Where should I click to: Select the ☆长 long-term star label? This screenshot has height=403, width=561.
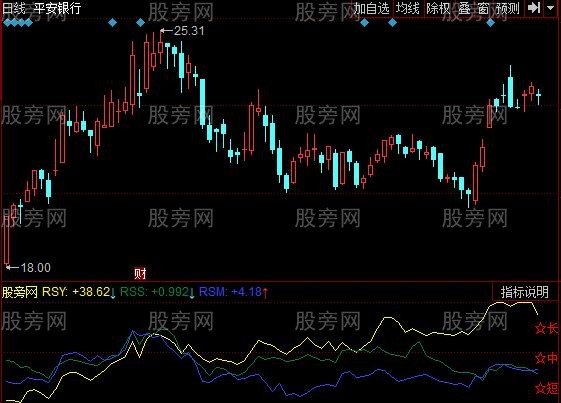546,328
